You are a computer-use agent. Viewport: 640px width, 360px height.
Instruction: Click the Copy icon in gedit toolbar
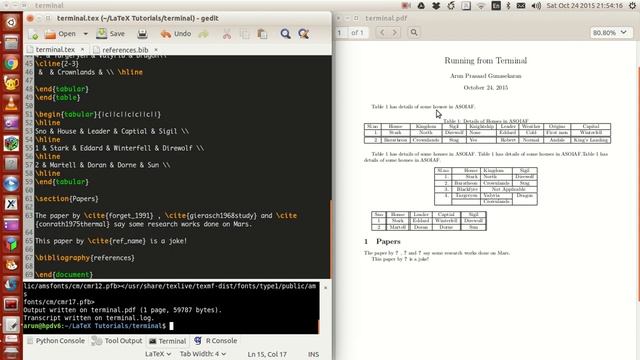[x=244, y=34]
